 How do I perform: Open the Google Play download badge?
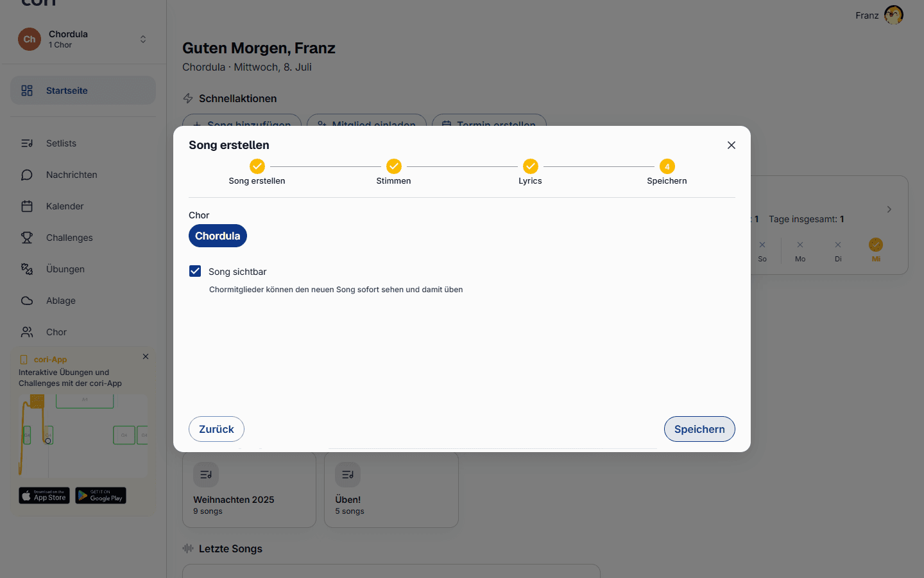point(101,496)
